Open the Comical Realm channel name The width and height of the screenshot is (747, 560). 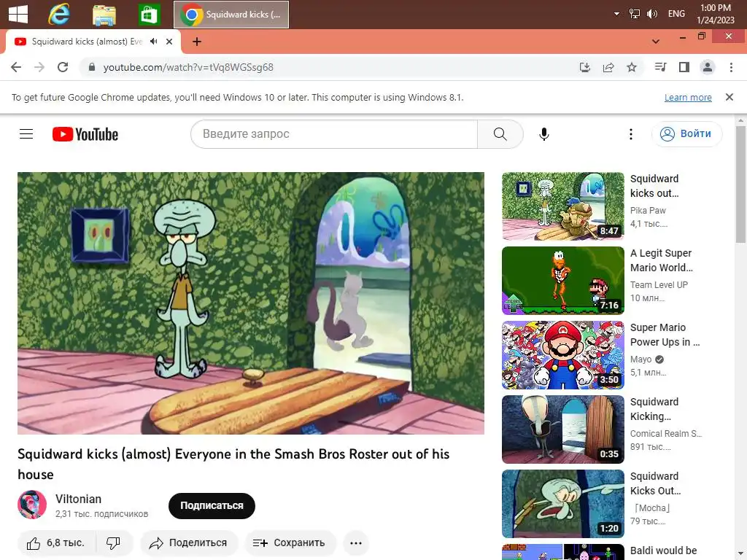click(666, 433)
